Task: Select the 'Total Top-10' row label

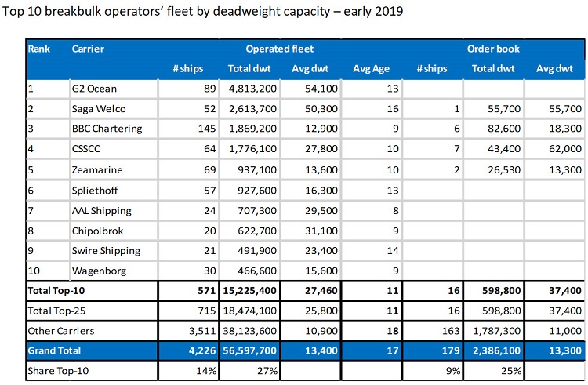Action: 56,291
